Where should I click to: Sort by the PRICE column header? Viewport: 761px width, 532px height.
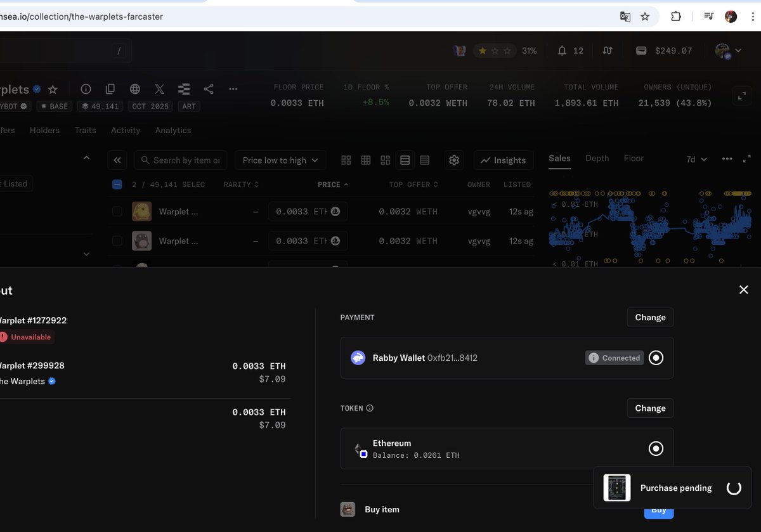(x=333, y=185)
